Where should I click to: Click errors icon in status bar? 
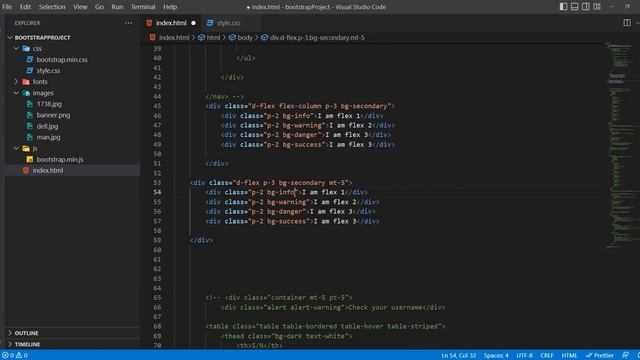[5, 355]
